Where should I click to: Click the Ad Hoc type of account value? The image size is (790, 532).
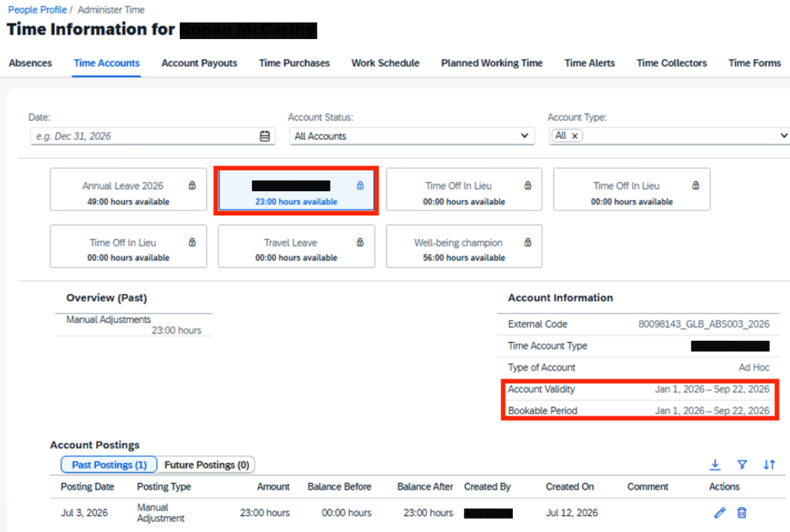754,367
